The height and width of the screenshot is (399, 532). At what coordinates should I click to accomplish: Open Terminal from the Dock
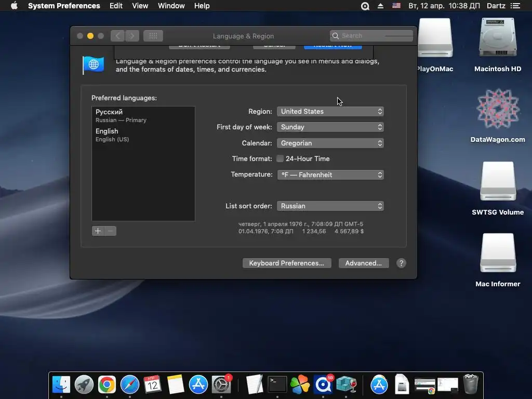point(277,384)
